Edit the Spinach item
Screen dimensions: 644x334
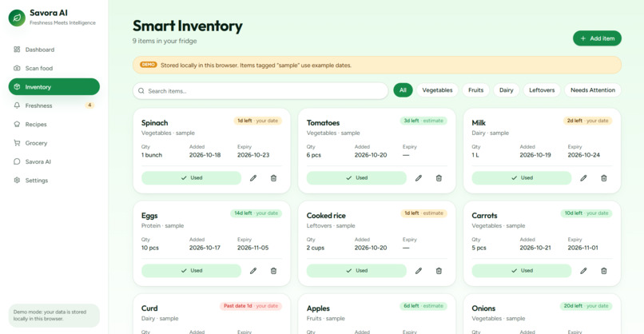(253, 178)
